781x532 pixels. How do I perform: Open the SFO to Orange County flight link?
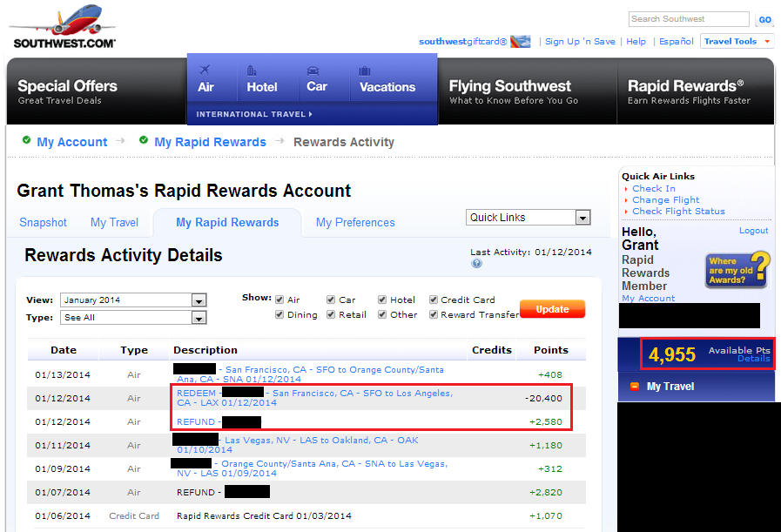310,374
